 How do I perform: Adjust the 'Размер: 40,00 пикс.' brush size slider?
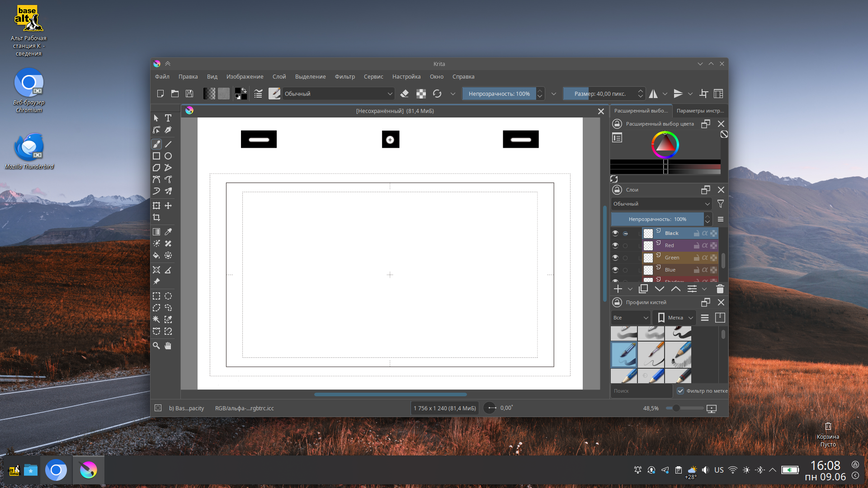600,94
